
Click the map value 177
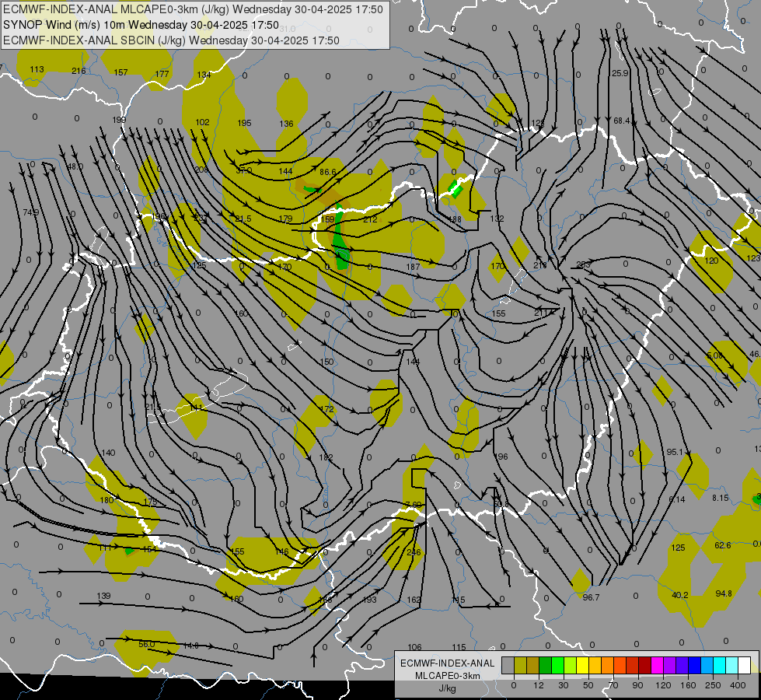click(162, 74)
